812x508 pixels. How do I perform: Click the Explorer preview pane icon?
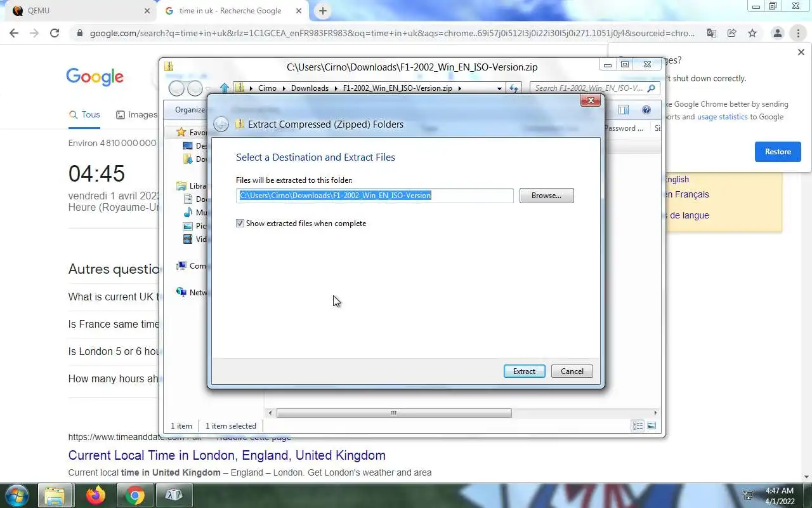pos(624,110)
